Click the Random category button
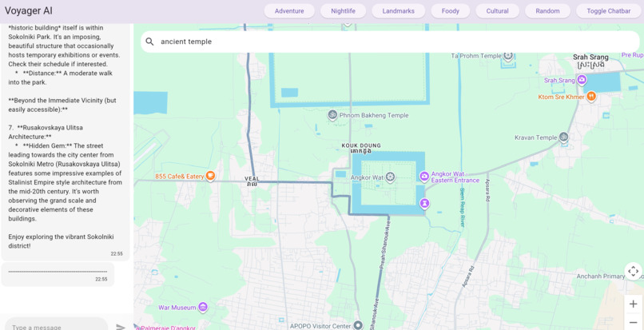The height and width of the screenshot is (330, 644). (547, 11)
